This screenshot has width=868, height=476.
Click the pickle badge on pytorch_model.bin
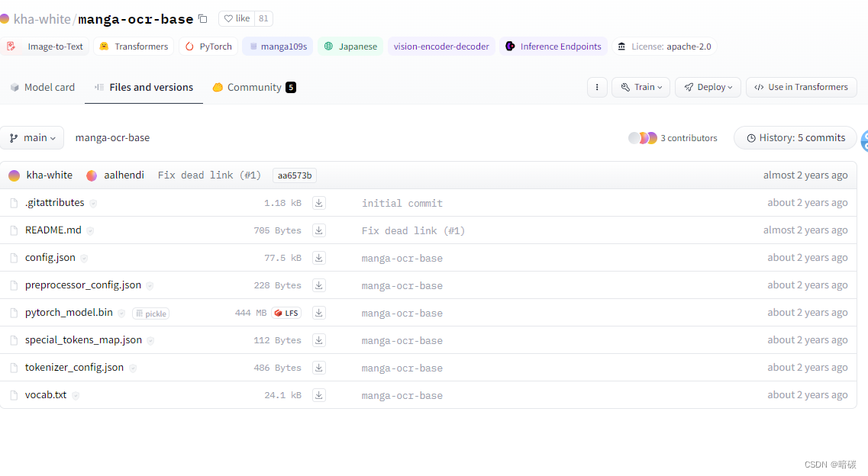[x=151, y=314]
